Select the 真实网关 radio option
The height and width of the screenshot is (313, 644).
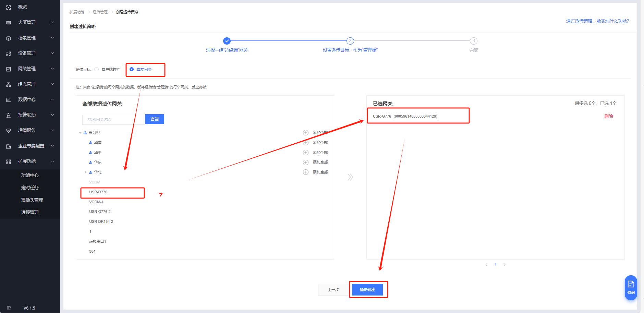pyautogui.click(x=132, y=69)
